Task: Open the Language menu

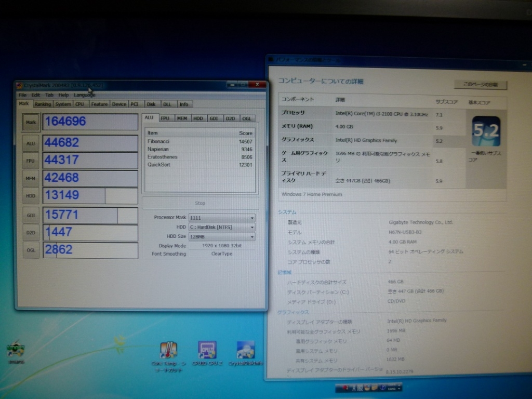Action: (84, 95)
